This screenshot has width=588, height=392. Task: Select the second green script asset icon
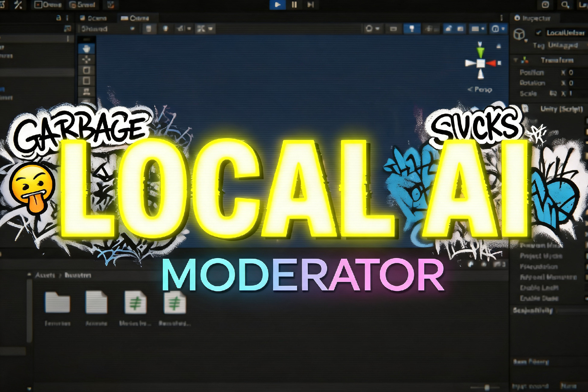[175, 302]
